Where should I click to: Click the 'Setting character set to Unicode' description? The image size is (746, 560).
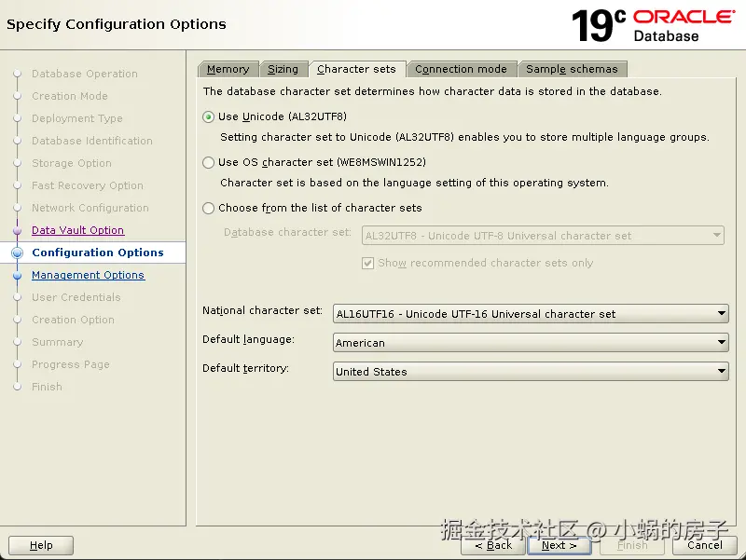coord(464,137)
